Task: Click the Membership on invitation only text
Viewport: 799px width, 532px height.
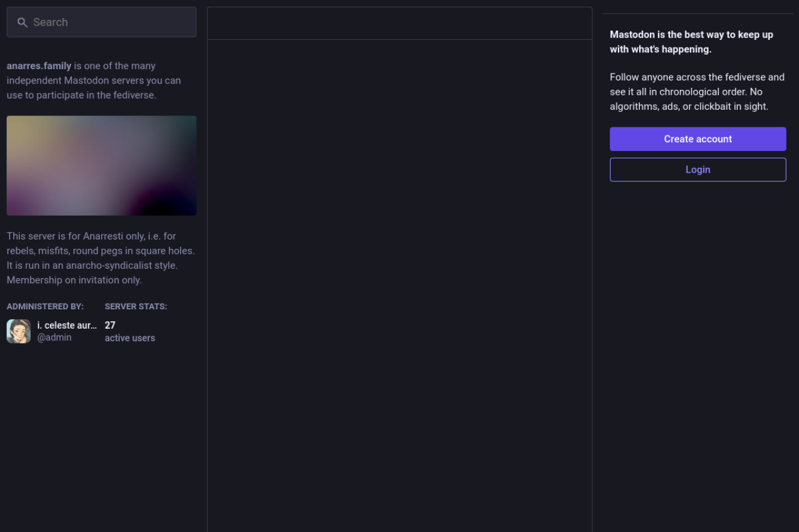Action: (74, 280)
